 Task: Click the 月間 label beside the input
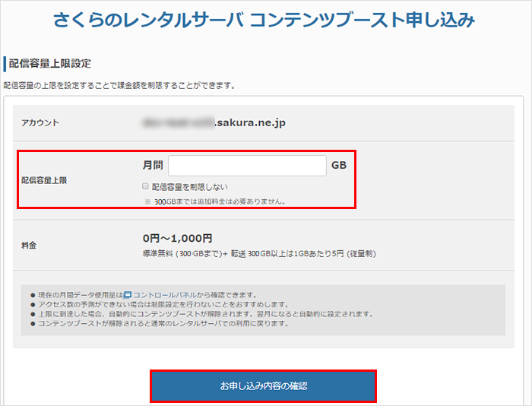(153, 165)
